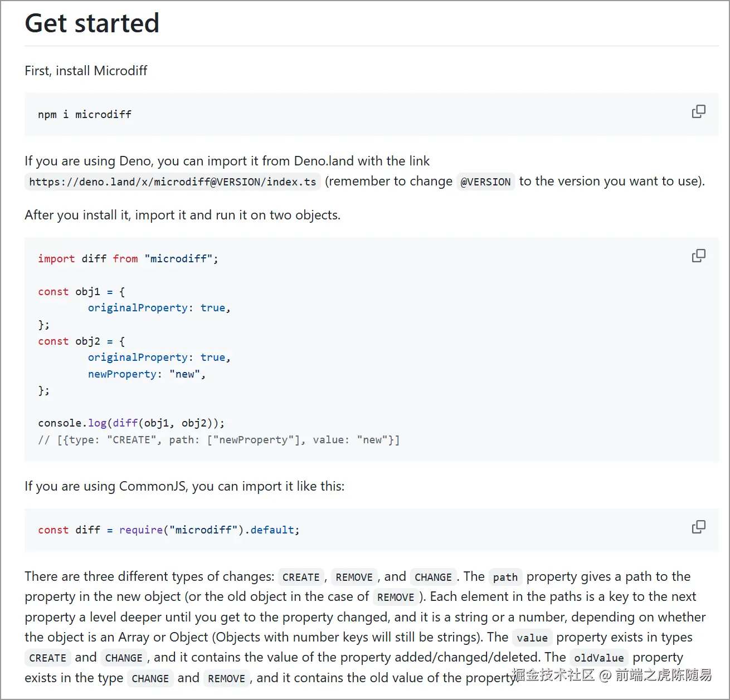The height and width of the screenshot is (700, 730).
Task: Click the @VERSION inline code tag
Action: point(485,182)
